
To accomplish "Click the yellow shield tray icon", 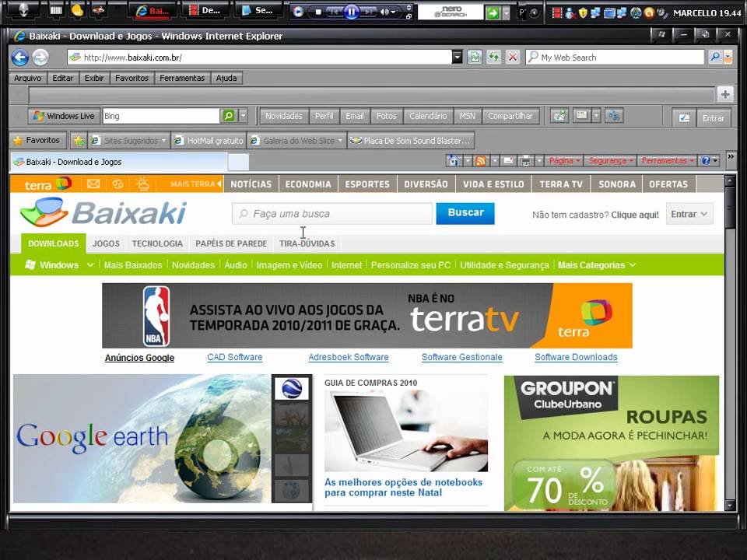I will (x=583, y=13).
